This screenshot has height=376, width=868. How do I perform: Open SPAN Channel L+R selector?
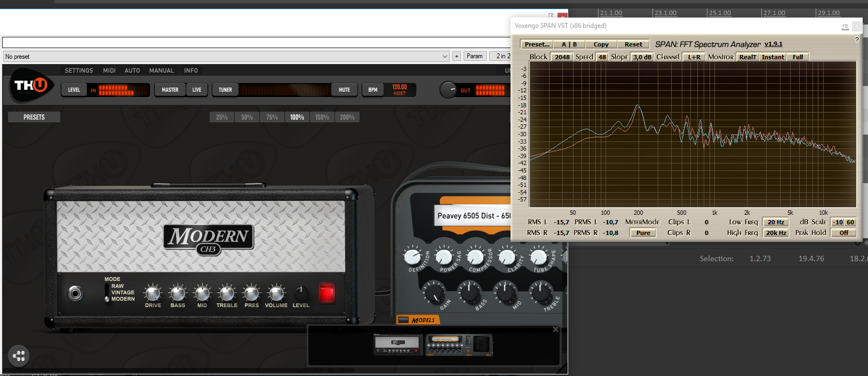pos(694,57)
